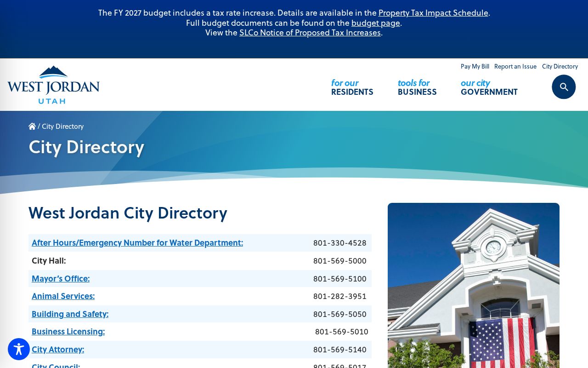Open the Business Licensing link

(68, 331)
